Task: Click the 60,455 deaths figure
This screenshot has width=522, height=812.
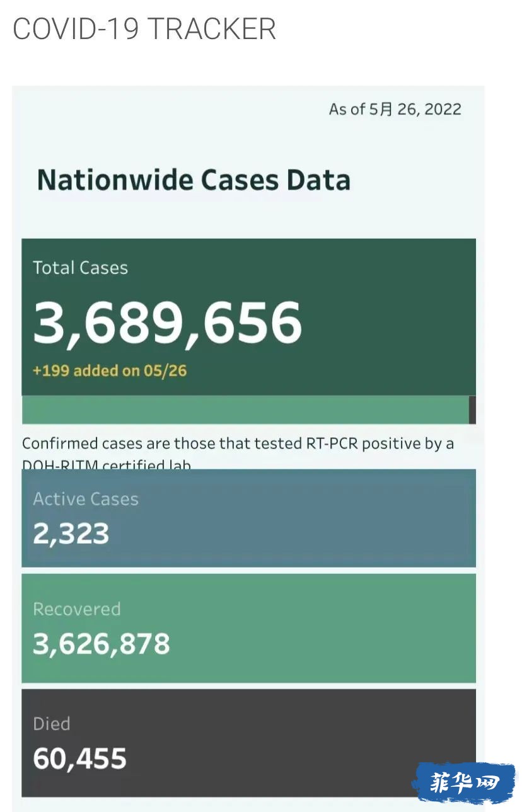Action: click(x=80, y=758)
